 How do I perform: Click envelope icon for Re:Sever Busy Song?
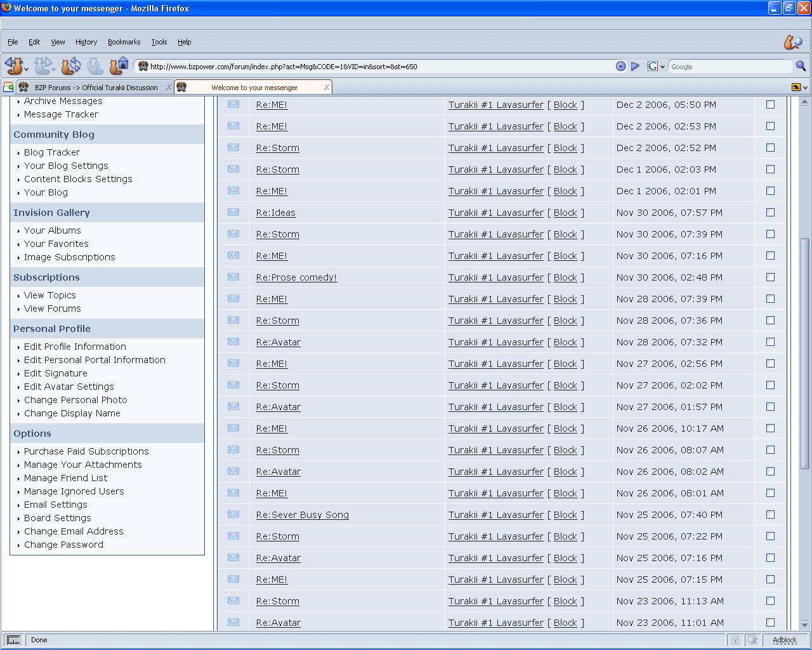(233, 514)
